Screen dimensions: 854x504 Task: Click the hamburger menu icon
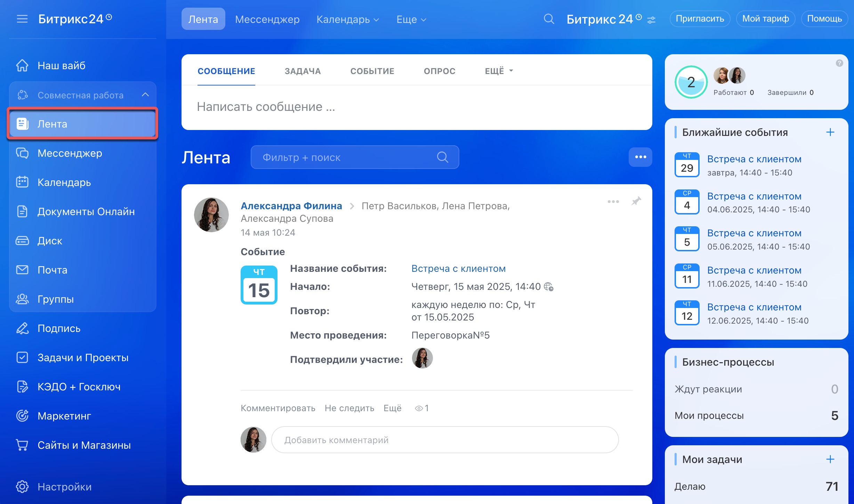[x=22, y=19]
